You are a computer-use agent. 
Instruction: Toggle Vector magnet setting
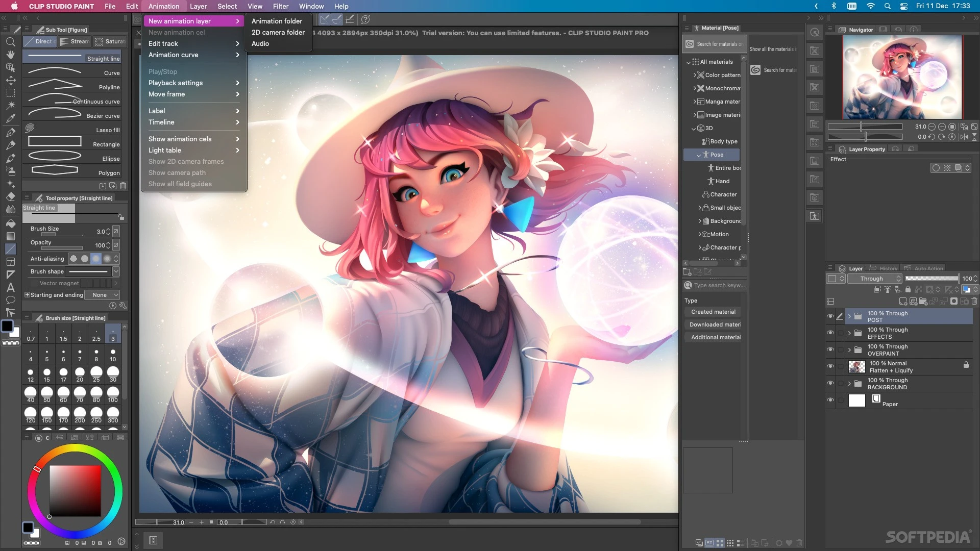point(27,283)
